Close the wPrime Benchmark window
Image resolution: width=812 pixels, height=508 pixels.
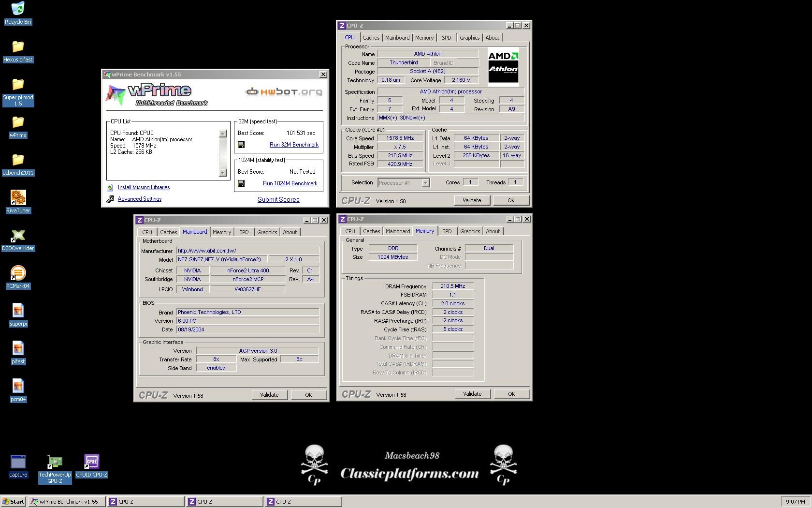pyautogui.click(x=323, y=75)
